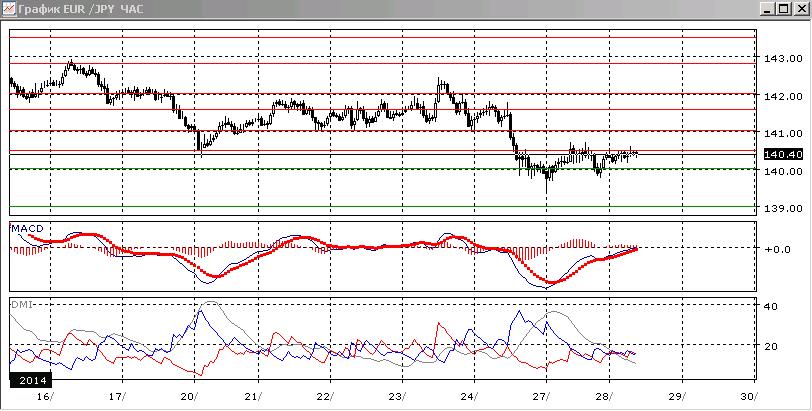
Task: Click the date label 21/
Action: (x=251, y=397)
